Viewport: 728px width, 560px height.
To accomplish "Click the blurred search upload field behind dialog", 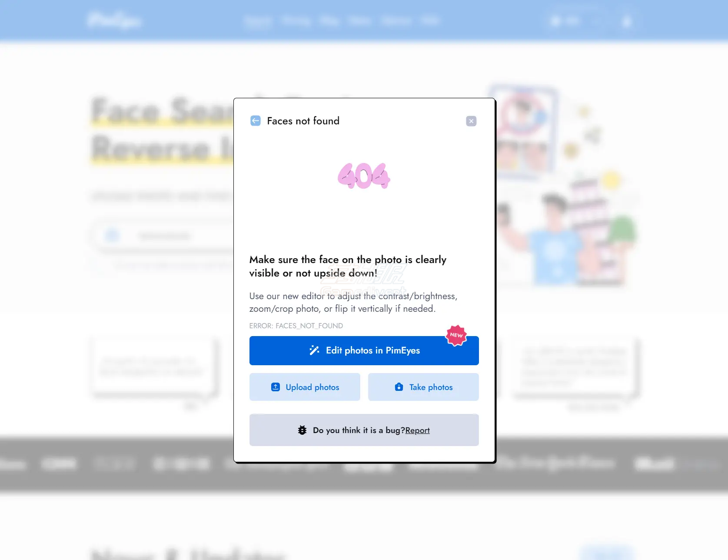I will [x=163, y=236].
